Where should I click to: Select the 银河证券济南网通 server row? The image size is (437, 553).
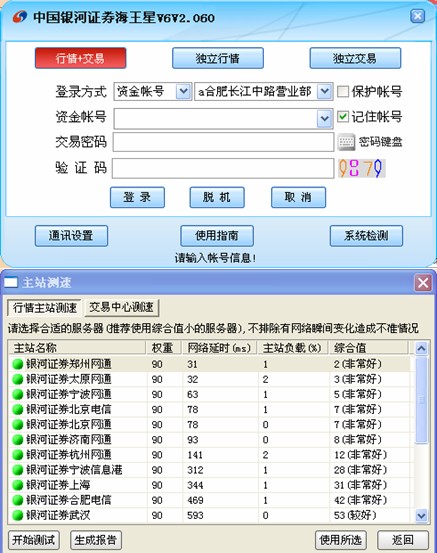[210, 440]
